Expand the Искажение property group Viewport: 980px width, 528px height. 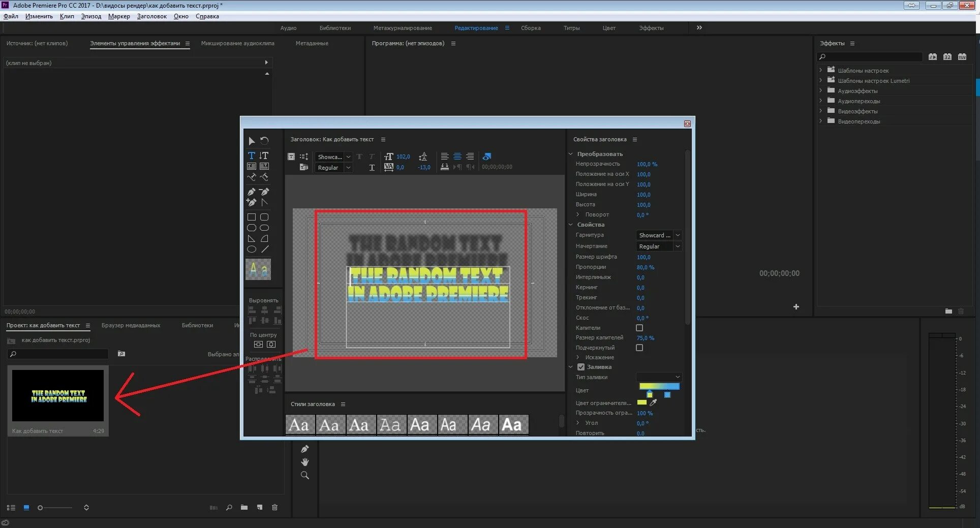tap(578, 357)
